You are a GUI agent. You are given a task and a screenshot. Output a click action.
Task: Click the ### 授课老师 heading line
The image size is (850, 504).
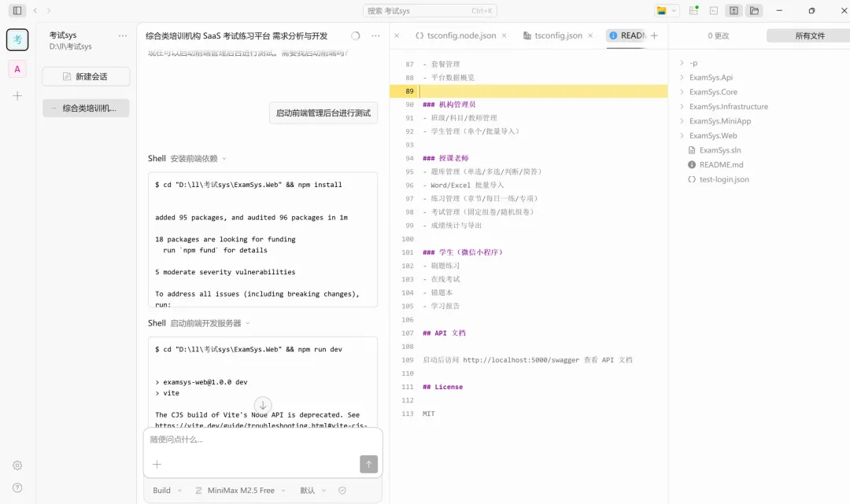pyautogui.click(x=445, y=158)
